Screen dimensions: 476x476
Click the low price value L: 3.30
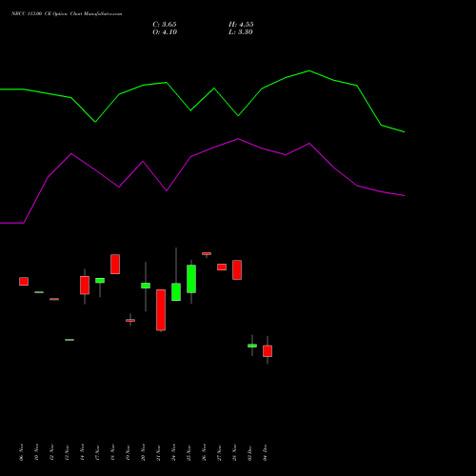coord(241,32)
